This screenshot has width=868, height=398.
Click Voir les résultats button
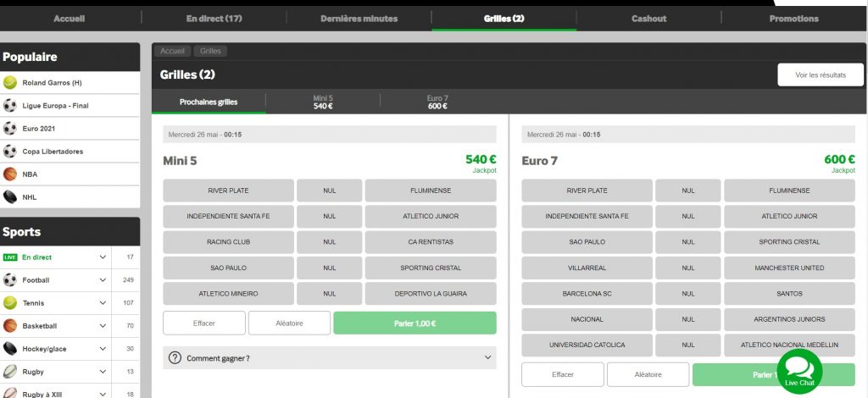[x=821, y=75]
